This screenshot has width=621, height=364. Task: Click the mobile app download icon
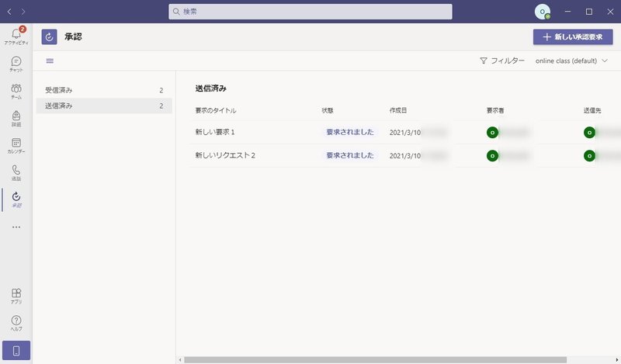16,351
